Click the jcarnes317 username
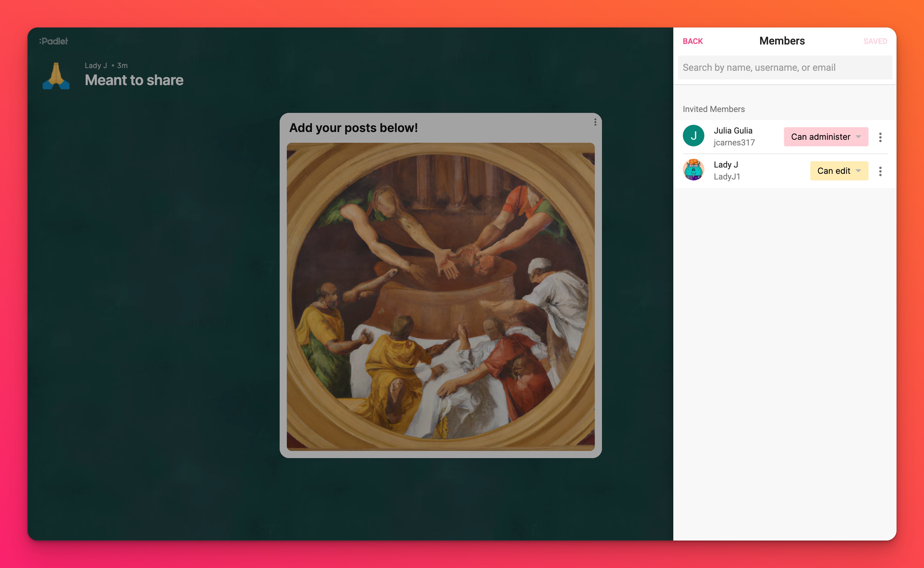Viewport: 924px width, 568px height. click(734, 142)
